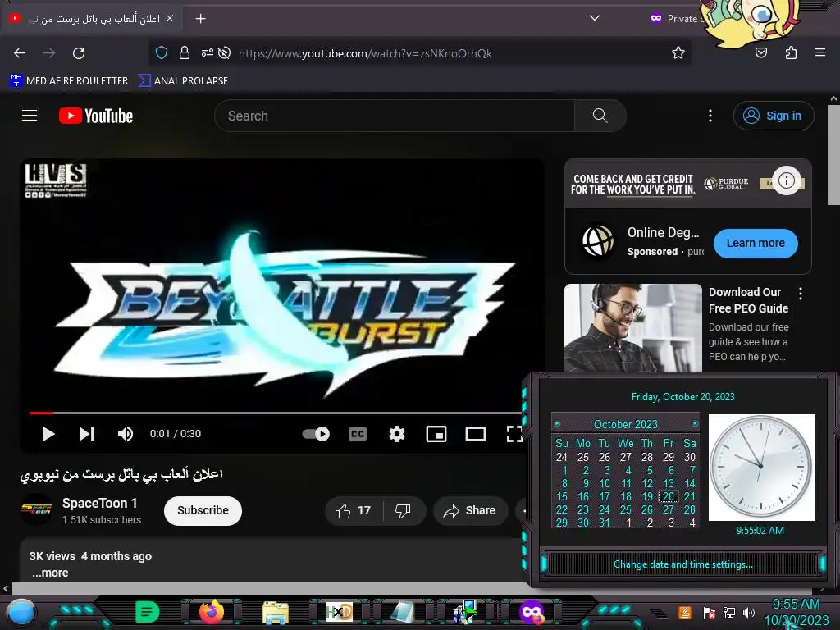Screen dimensions: 840x630
Task: Switch to theater mode
Action: tap(475, 434)
